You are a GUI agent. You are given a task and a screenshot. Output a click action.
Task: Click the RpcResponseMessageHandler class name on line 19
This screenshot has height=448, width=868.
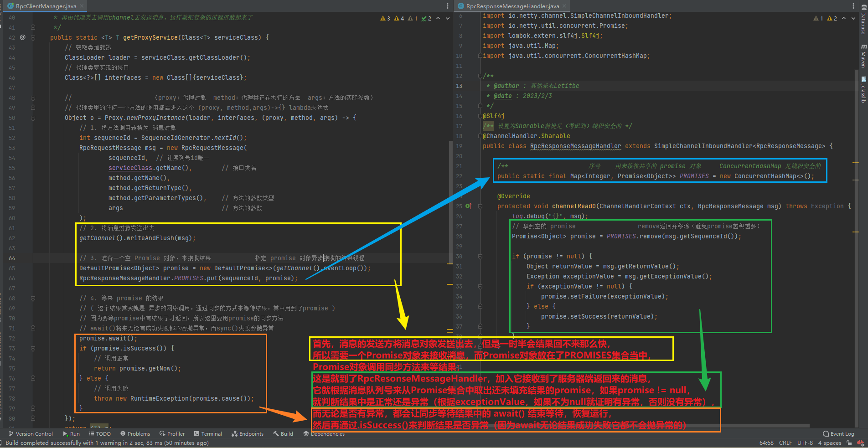coord(575,146)
